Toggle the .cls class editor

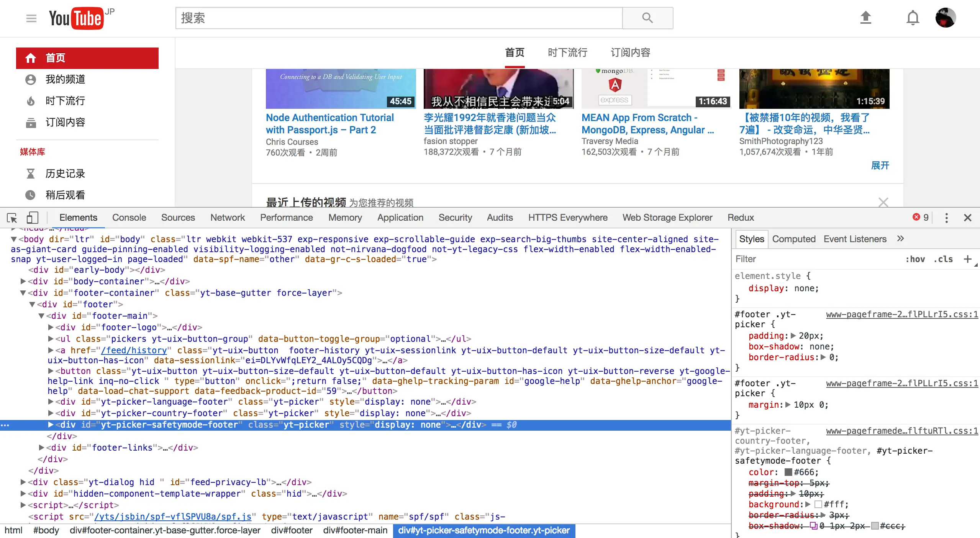click(x=943, y=259)
